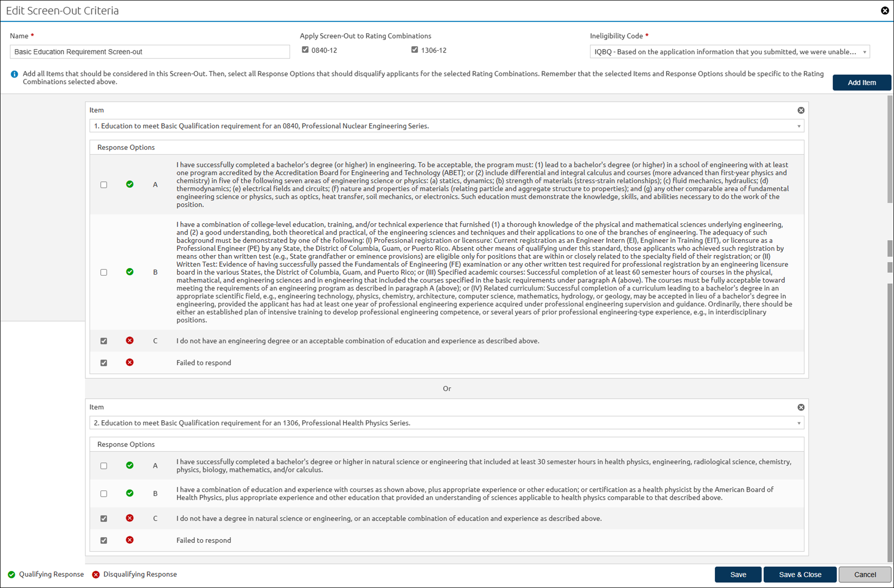Click the green qualifying icon for response A
The height and width of the screenshot is (588, 894).
tap(130, 184)
